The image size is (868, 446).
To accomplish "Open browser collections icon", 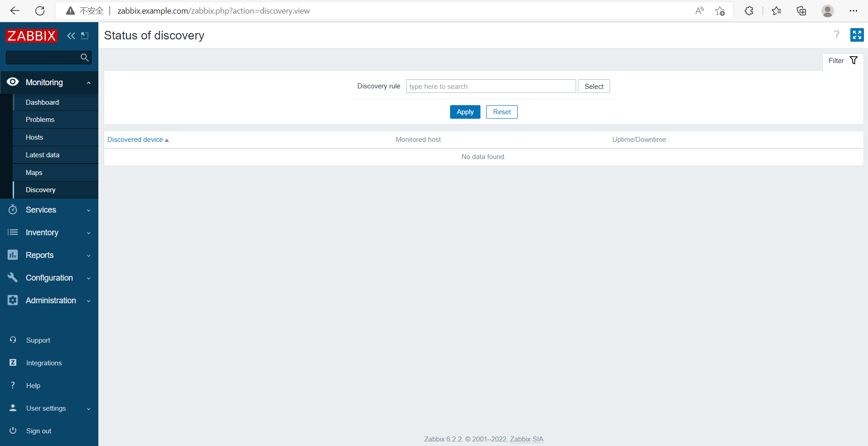I will click(x=801, y=11).
